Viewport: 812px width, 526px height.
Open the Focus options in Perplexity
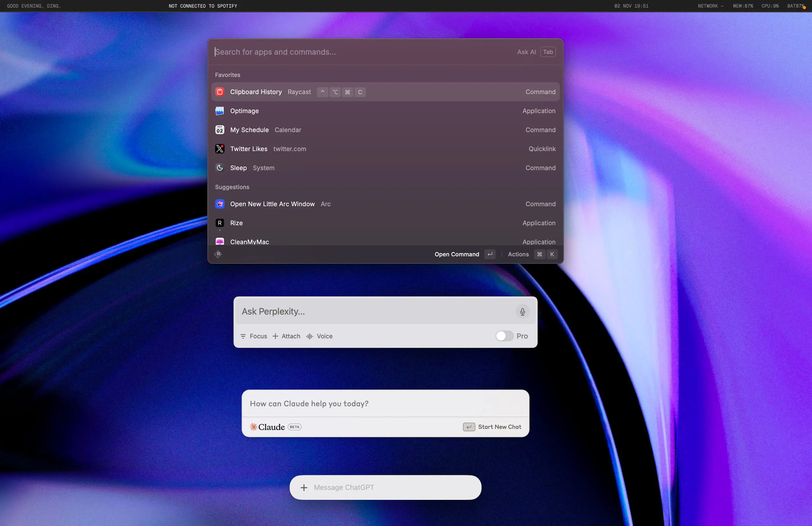click(x=253, y=336)
